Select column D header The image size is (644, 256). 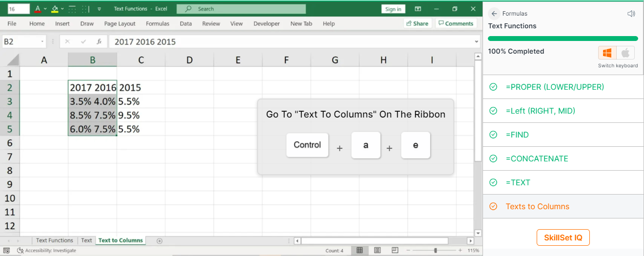pyautogui.click(x=189, y=60)
